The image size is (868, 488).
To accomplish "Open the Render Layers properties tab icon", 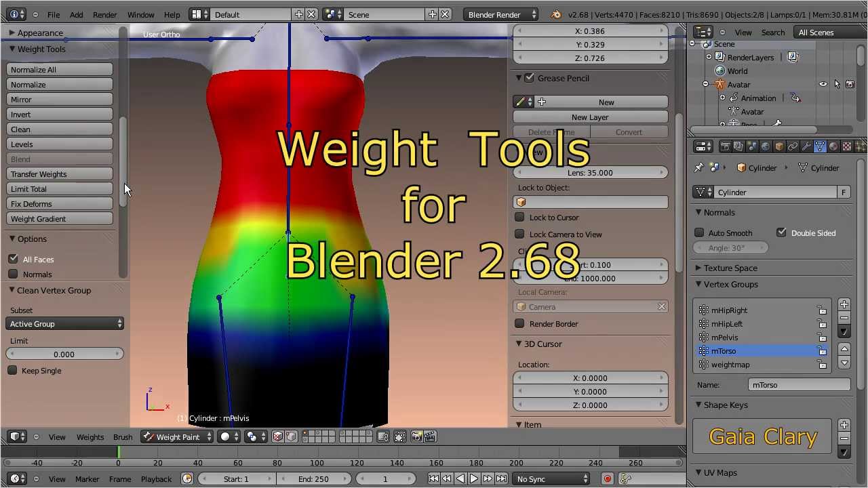I will [738, 146].
